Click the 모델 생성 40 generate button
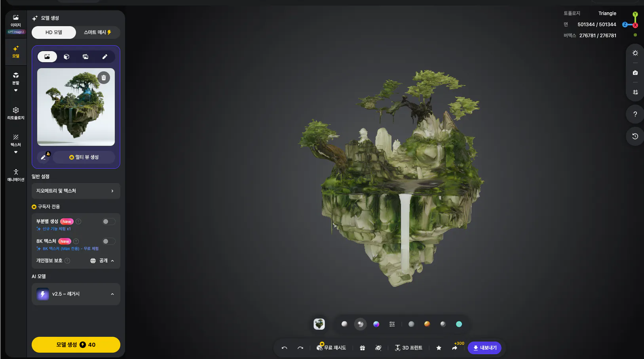This screenshot has width=644, height=359. point(76,345)
